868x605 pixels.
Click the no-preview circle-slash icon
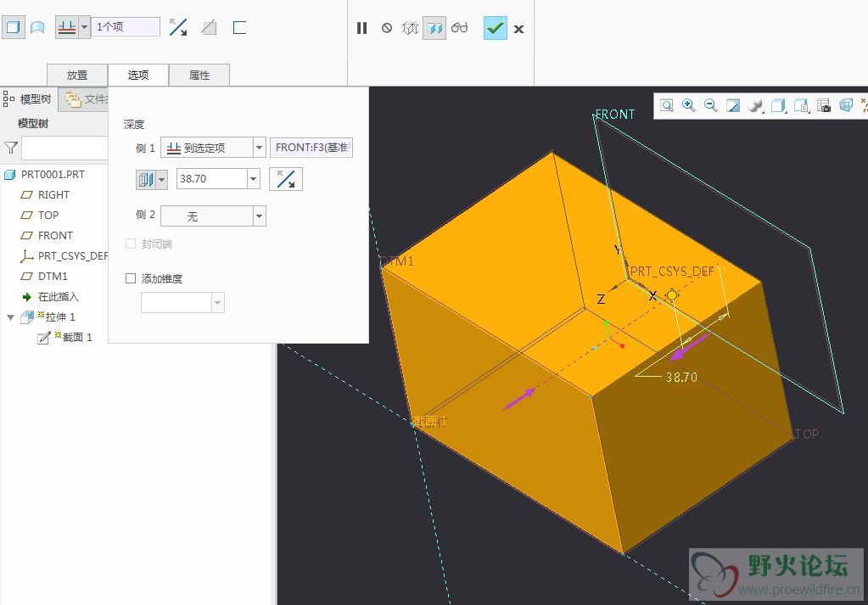pos(387,28)
